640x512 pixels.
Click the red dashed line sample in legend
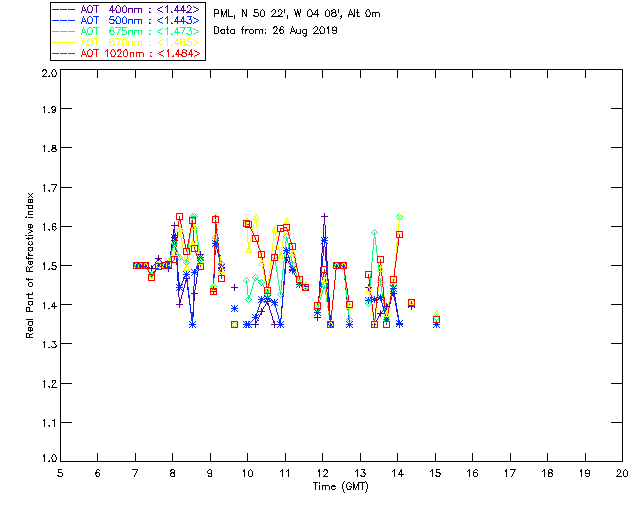[64, 53]
